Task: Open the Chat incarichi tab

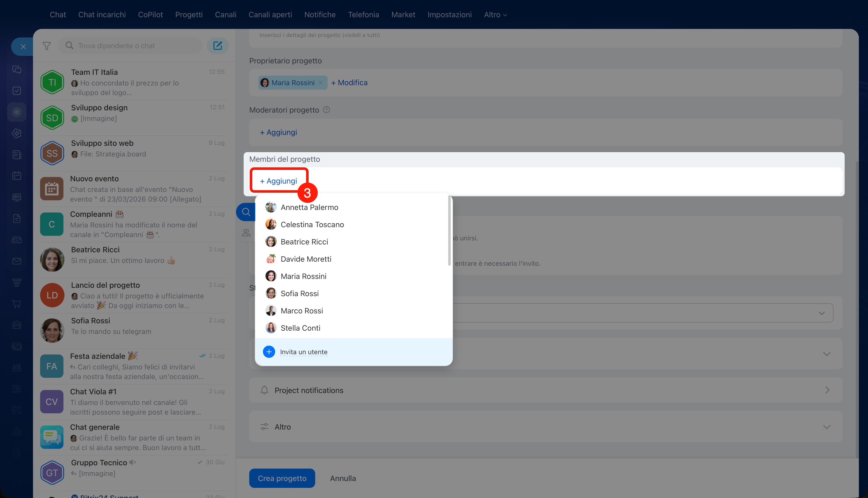Action: coord(102,15)
